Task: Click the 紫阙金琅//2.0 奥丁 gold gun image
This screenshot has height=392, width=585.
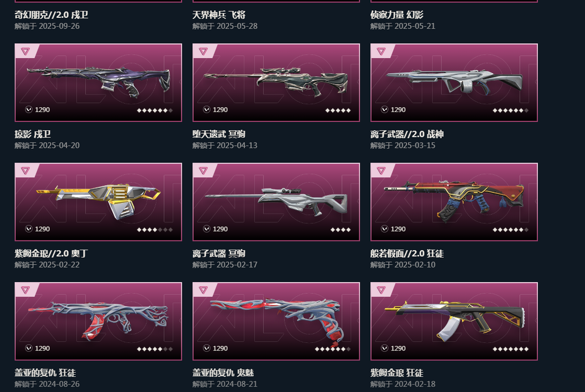Action: point(98,201)
